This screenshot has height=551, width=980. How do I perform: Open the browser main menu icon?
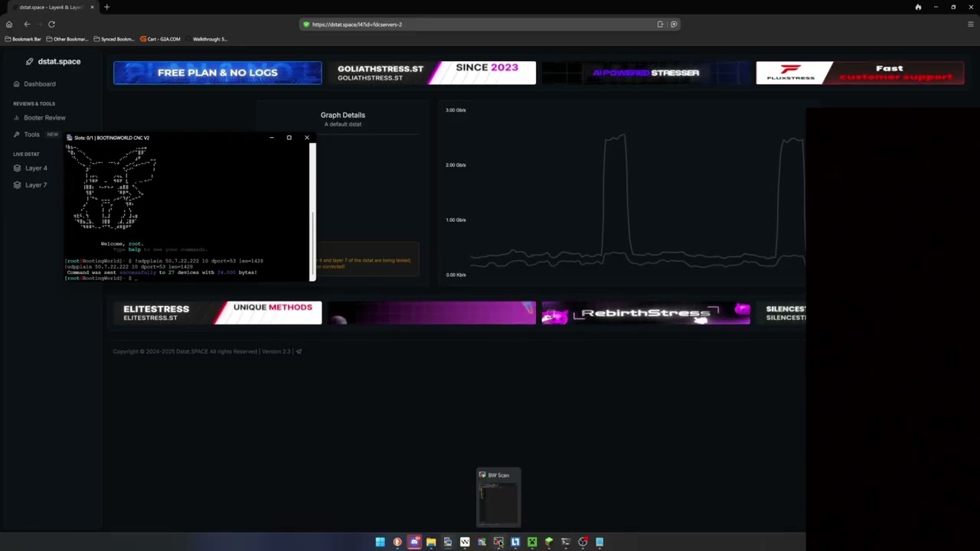click(x=970, y=24)
